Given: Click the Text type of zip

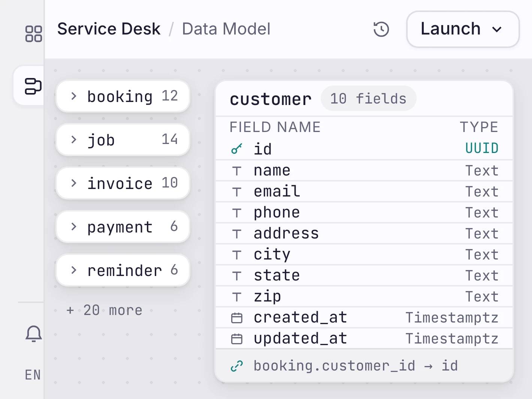Looking at the screenshot, I should 482,297.
